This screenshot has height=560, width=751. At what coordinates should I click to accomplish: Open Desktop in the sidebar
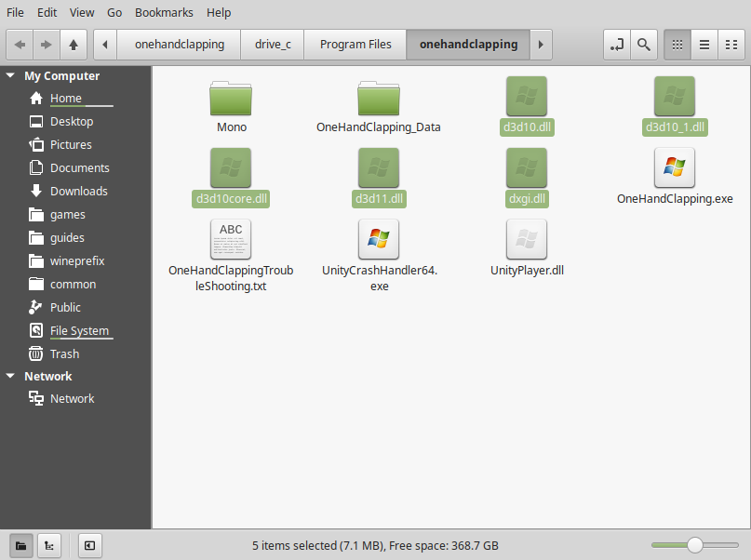click(75, 122)
